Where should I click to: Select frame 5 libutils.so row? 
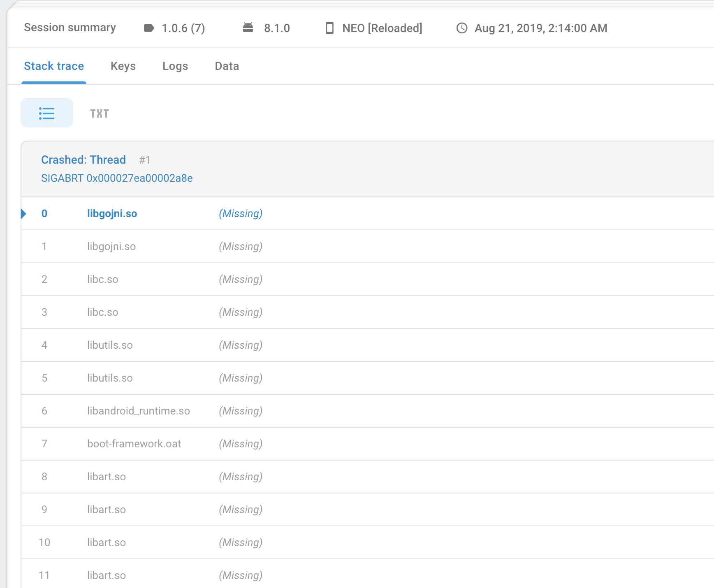pyautogui.click(x=367, y=378)
